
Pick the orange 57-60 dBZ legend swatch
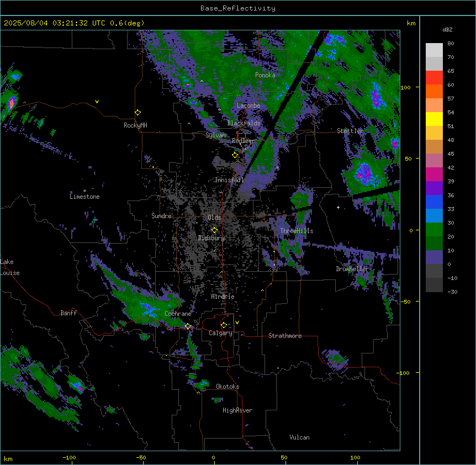(434, 91)
